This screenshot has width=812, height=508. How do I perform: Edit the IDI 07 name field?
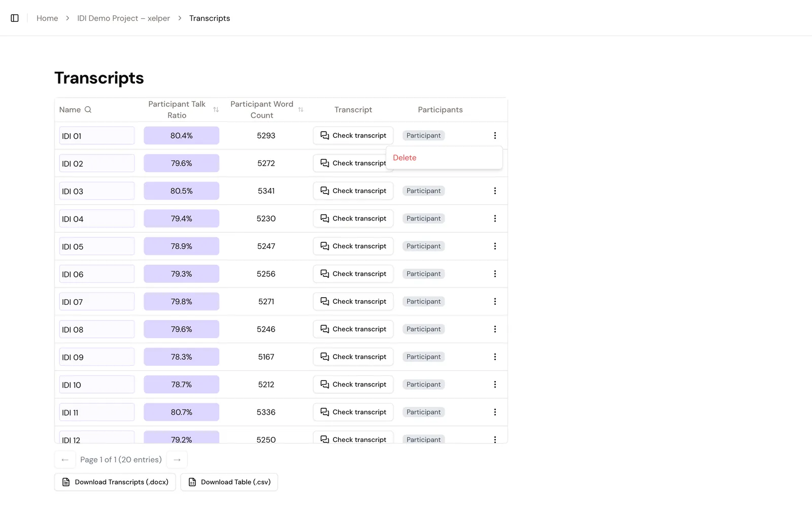(x=97, y=302)
